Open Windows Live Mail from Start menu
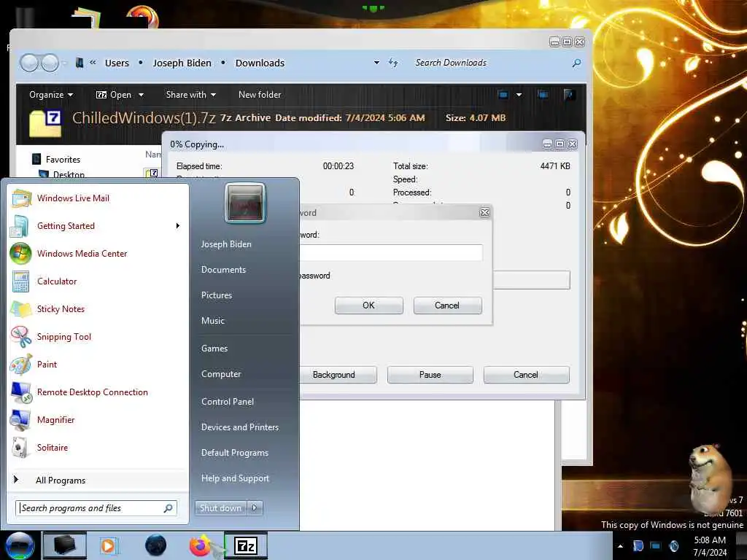The width and height of the screenshot is (747, 560). [x=73, y=198]
